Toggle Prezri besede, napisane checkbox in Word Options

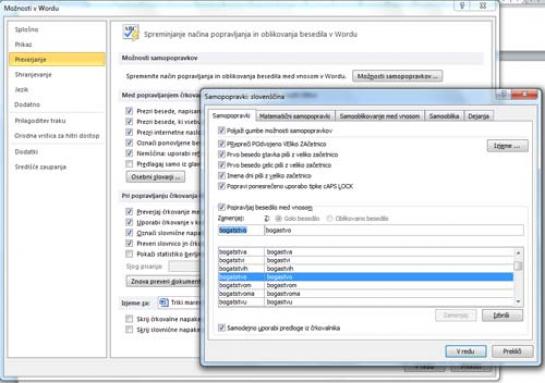click(129, 111)
